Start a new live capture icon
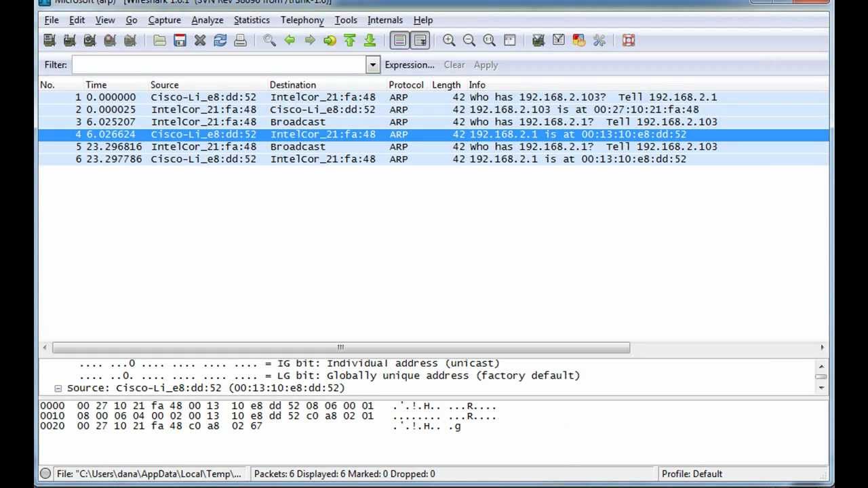 (x=90, y=41)
